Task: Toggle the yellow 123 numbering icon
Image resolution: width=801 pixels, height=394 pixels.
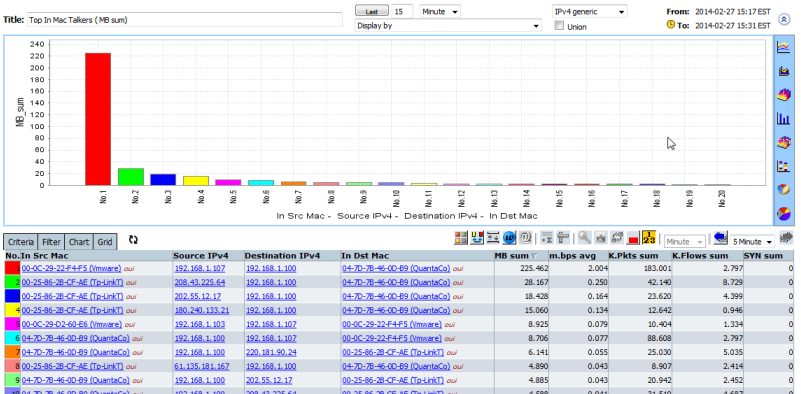Action: [649, 238]
